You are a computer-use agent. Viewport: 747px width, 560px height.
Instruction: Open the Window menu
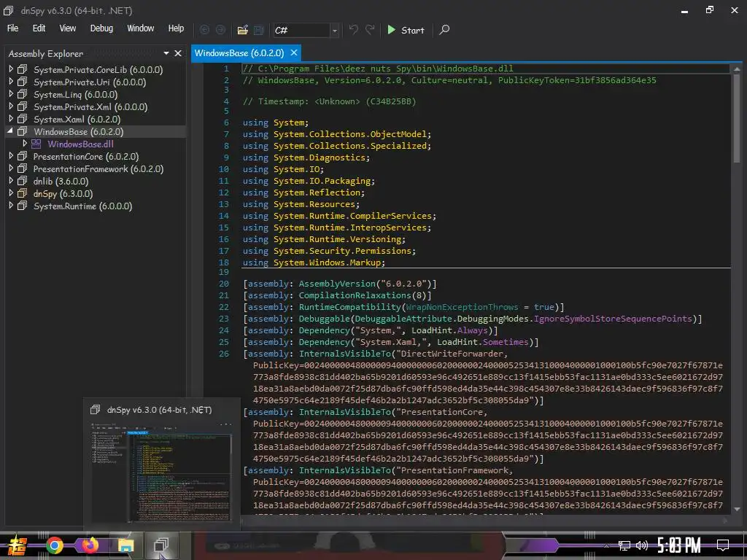[141, 28]
